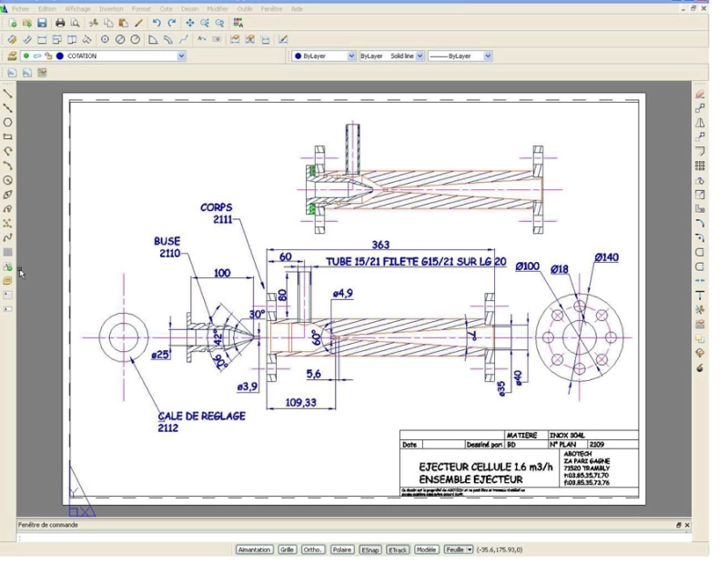
Task: Open the Format menu
Action: pyautogui.click(x=141, y=9)
